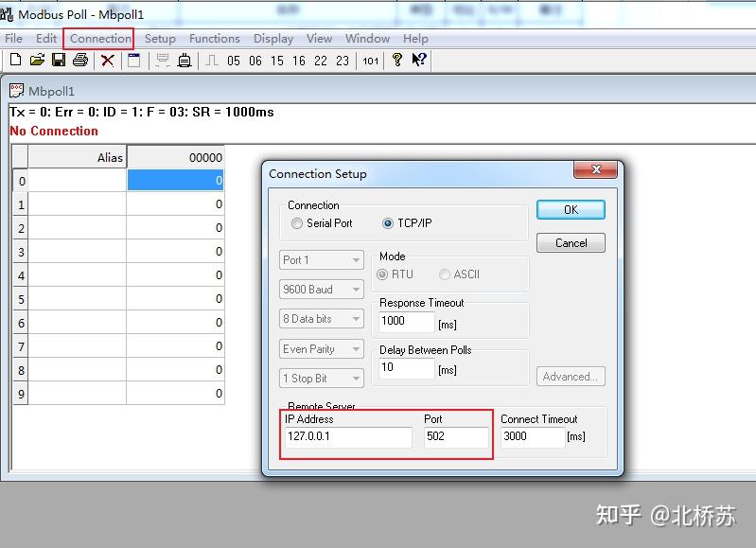Open the Port 1 dropdown

[321, 260]
